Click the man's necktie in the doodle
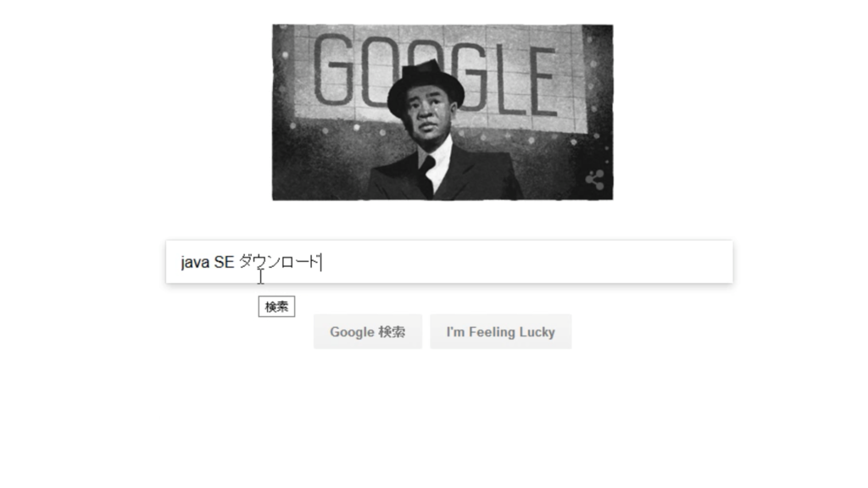 coord(427,176)
